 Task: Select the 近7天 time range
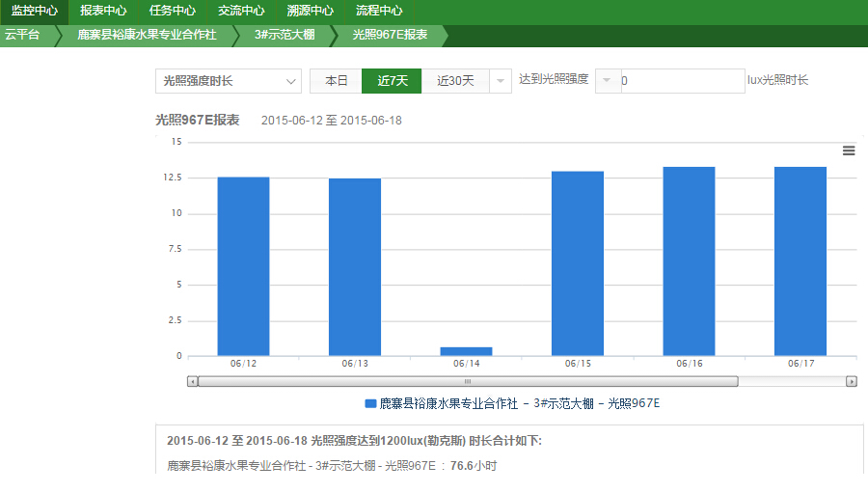point(393,81)
